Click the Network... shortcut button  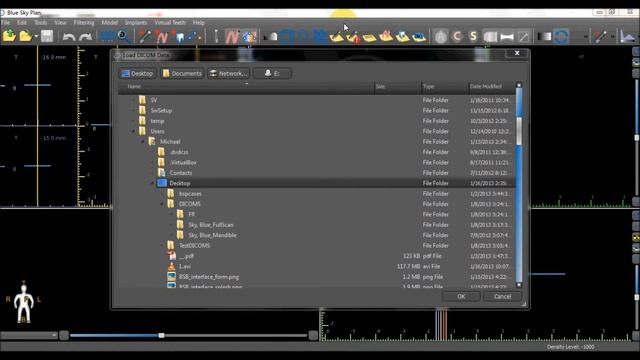[x=229, y=73]
